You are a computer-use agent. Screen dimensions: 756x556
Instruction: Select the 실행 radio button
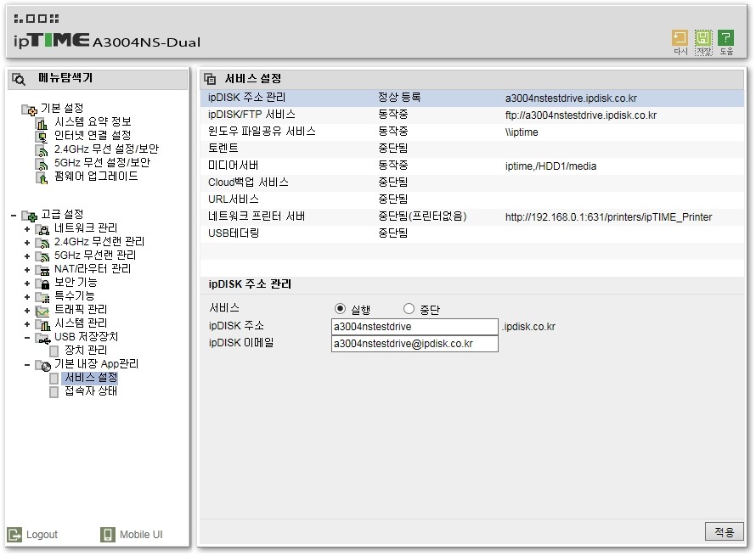tap(340, 308)
